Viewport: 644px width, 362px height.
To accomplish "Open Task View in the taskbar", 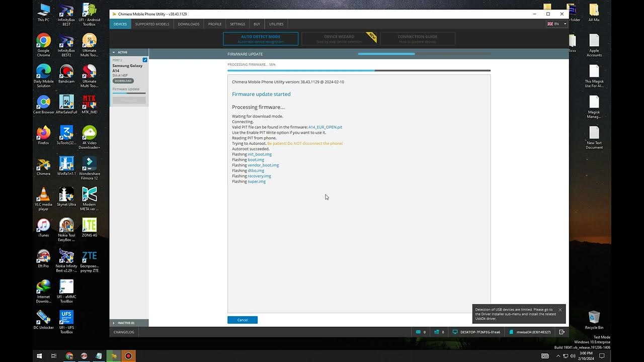I will [x=54, y=356].
